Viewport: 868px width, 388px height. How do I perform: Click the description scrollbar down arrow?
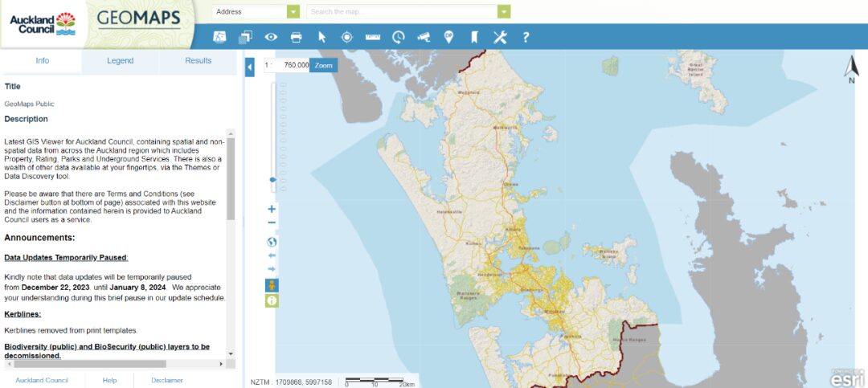pos(231,354)
